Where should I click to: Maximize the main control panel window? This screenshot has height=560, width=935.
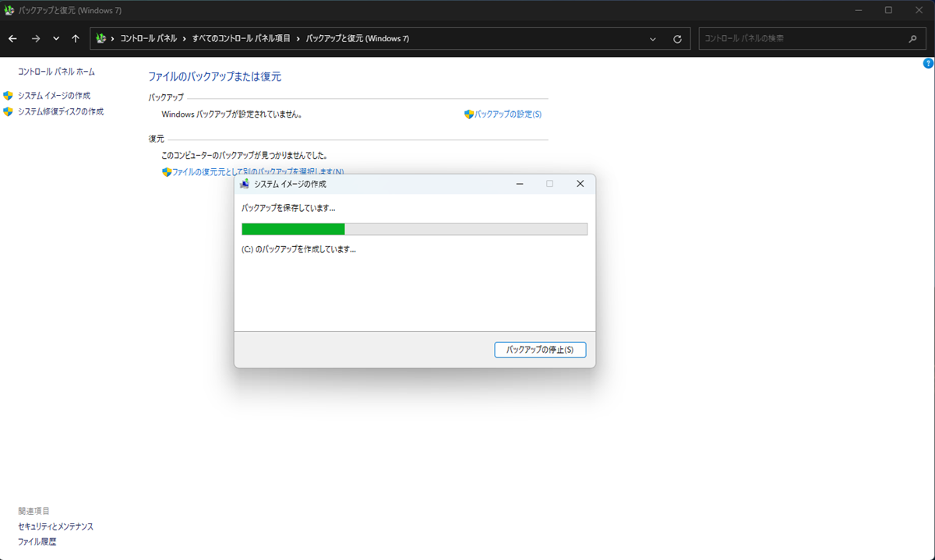[888, 10]
